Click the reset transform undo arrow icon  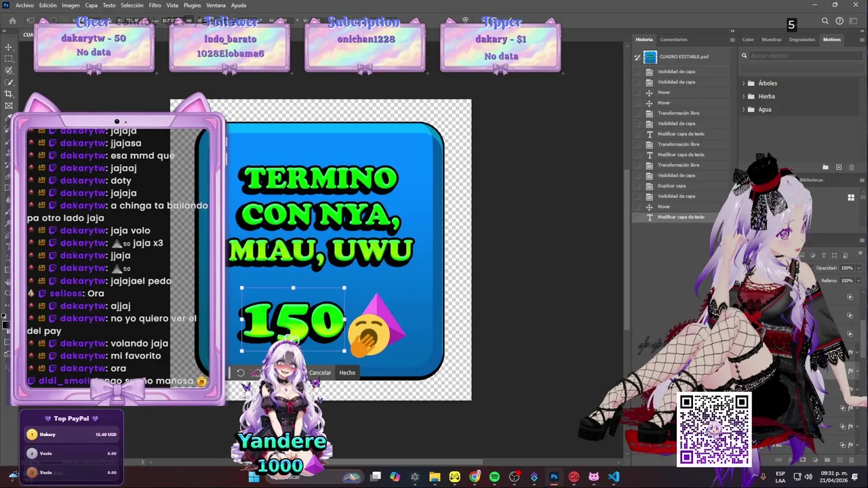240,373
